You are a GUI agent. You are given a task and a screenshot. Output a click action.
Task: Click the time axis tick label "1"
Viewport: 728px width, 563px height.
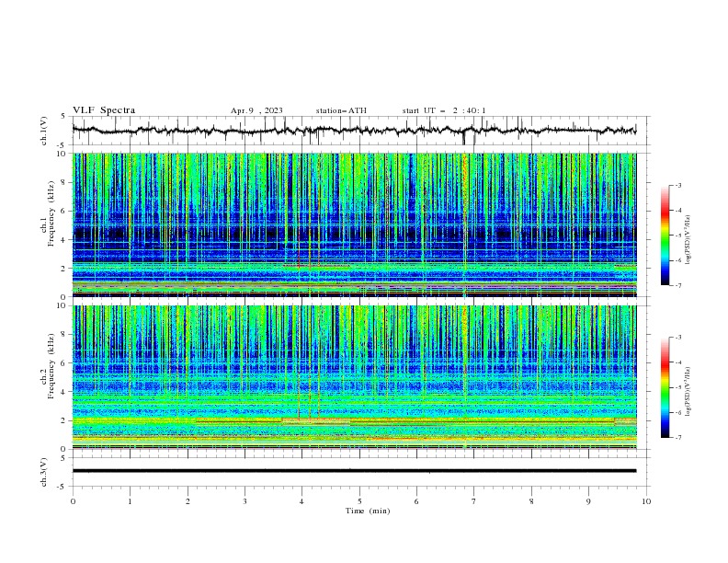[x=130, y=501]
